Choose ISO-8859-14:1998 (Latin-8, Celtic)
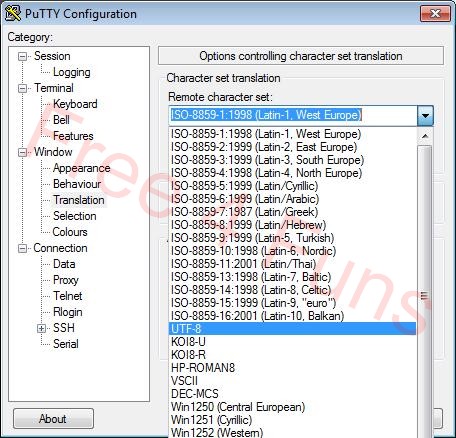This screenshot has width=456, height=438. pyautogui.click(x=293, y=290)
